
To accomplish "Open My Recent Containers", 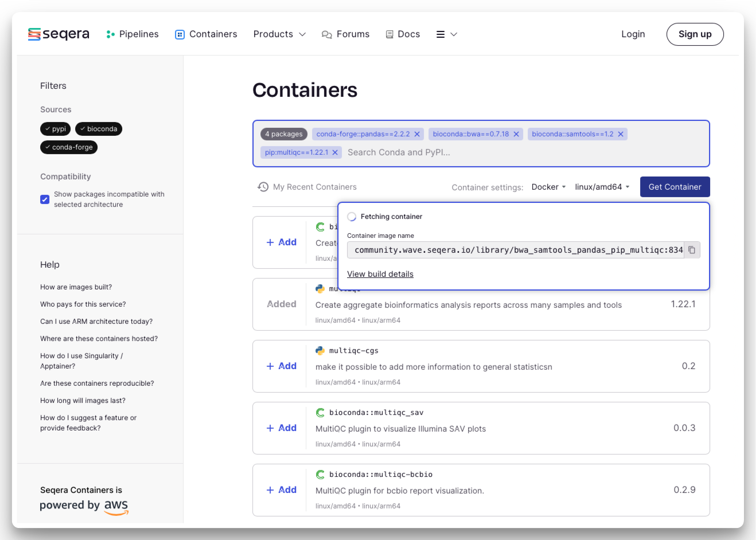I will tap(307, 187).
